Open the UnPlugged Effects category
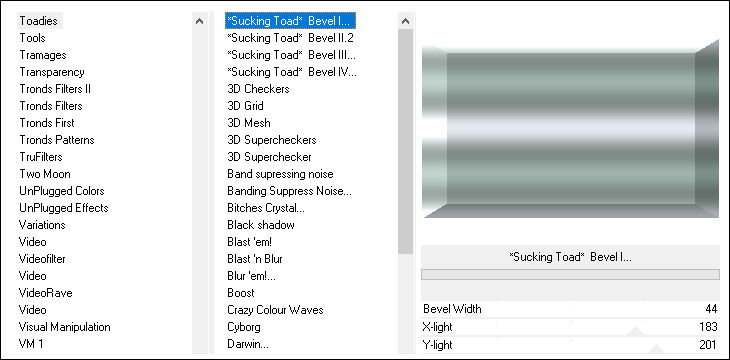The image size is (730, 360). coord(63,208)
